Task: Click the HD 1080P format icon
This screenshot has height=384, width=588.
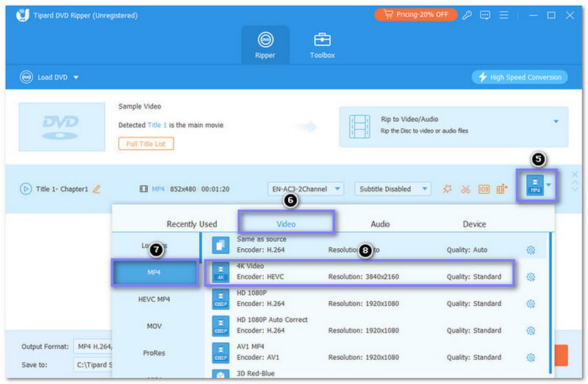Action: click(221, 299)
